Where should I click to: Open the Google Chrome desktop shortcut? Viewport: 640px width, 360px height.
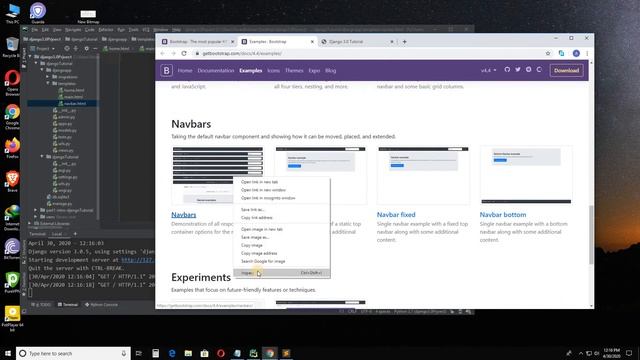[12, 116]
